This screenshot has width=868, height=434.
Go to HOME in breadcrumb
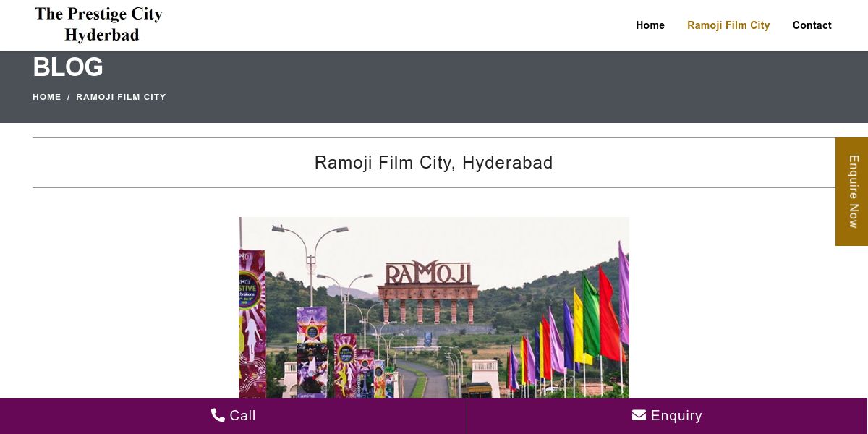(x=47, y=97)
